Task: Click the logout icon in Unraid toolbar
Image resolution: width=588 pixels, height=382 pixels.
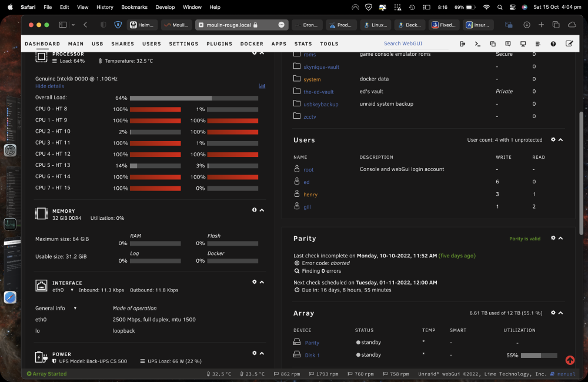Action: pyautogui.click(x=462, y=44)
